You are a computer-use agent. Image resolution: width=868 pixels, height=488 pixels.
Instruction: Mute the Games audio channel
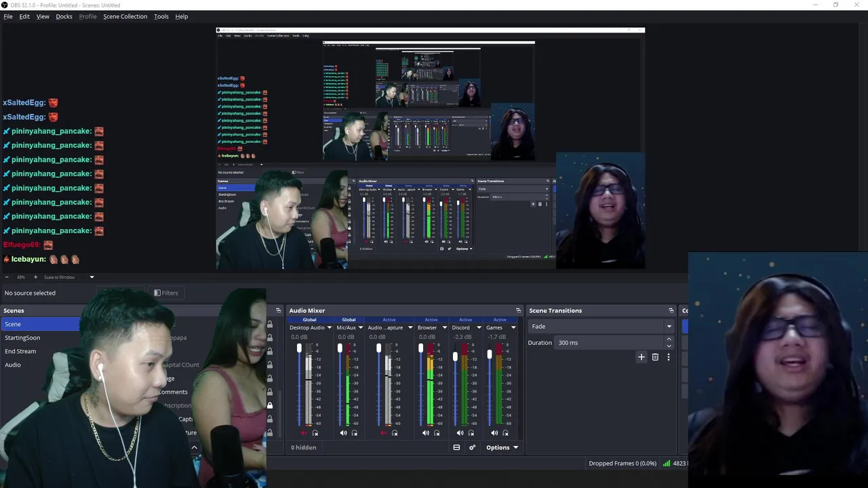494,433
